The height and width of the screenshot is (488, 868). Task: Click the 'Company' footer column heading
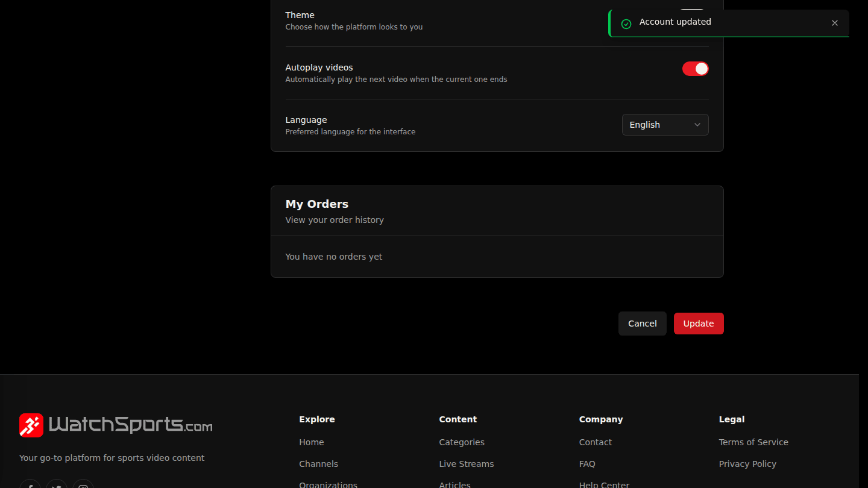pos(601,419)
